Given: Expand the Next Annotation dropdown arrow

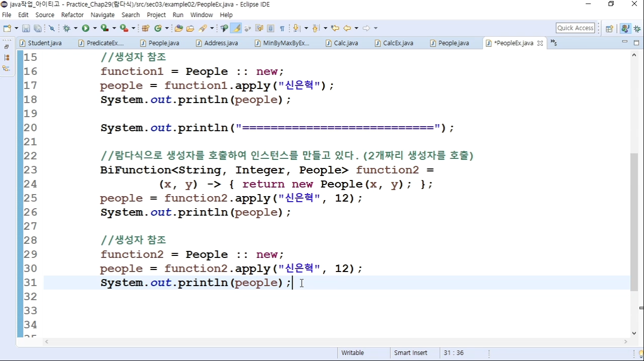Looking at the screenshot, I should click(x=305, y=28).
